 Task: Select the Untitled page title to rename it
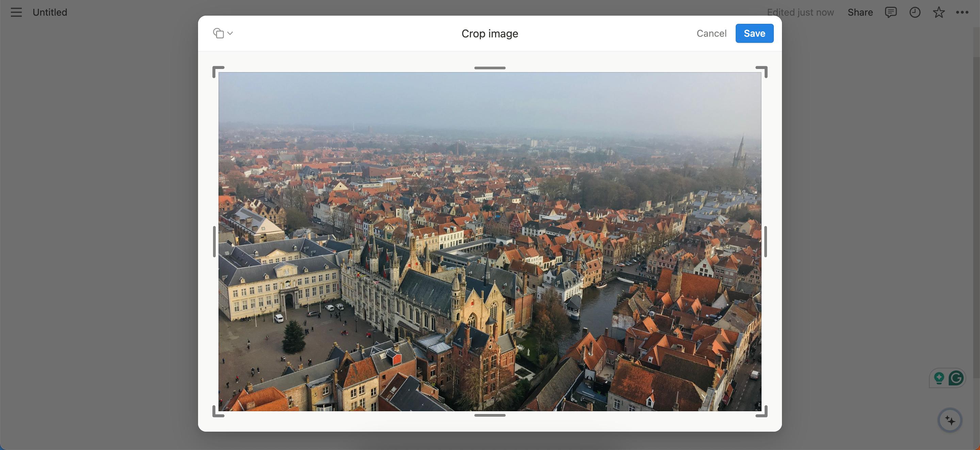(x=50, y=12)
